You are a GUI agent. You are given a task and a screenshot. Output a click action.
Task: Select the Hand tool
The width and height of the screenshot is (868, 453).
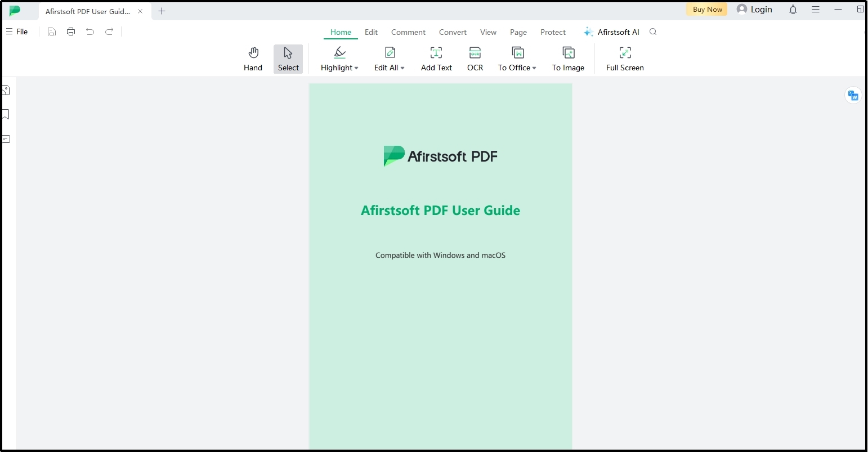coord(253,59)
